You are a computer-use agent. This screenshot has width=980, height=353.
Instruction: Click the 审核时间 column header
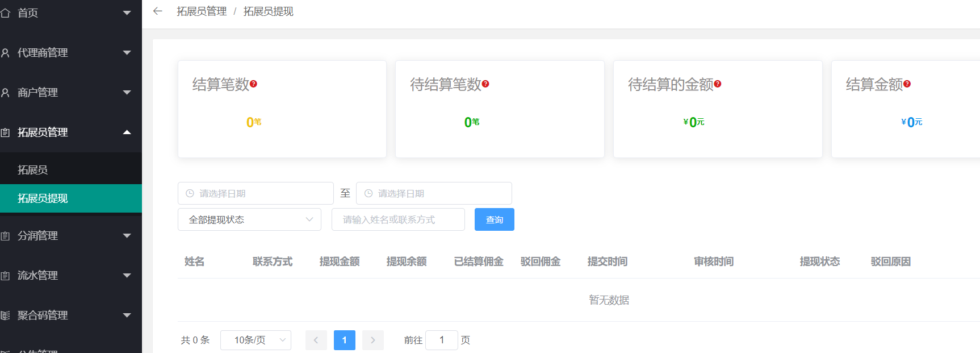click(x=714, y=261)
